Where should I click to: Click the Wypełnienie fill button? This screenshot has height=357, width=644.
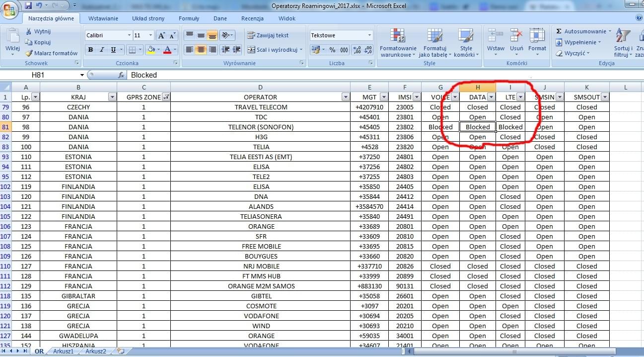click(x=578, y=42)
